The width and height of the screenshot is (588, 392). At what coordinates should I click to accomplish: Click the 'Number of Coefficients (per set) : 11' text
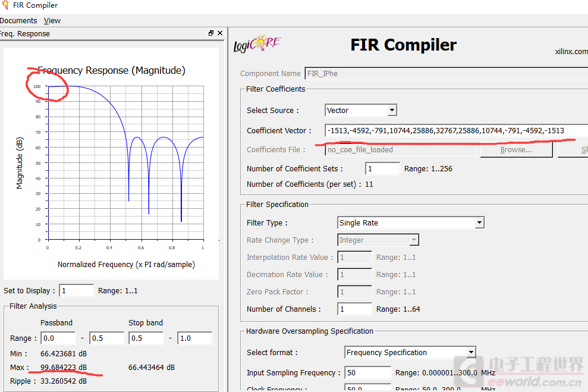click(310, 184)
